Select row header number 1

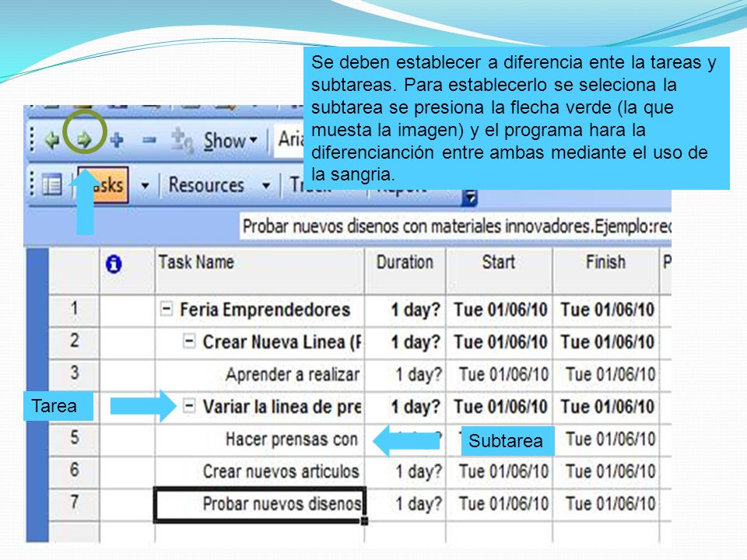[x=75, y=309]
